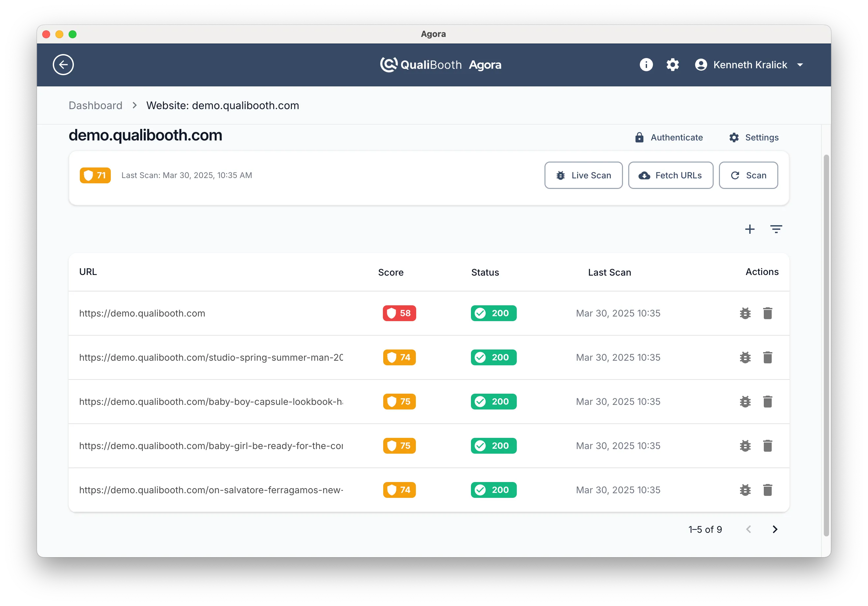Click score 75 badge for baby-girl row
The width and height of the screenshot is (868, 606).
pyautogui.click(x=399, y=446)
